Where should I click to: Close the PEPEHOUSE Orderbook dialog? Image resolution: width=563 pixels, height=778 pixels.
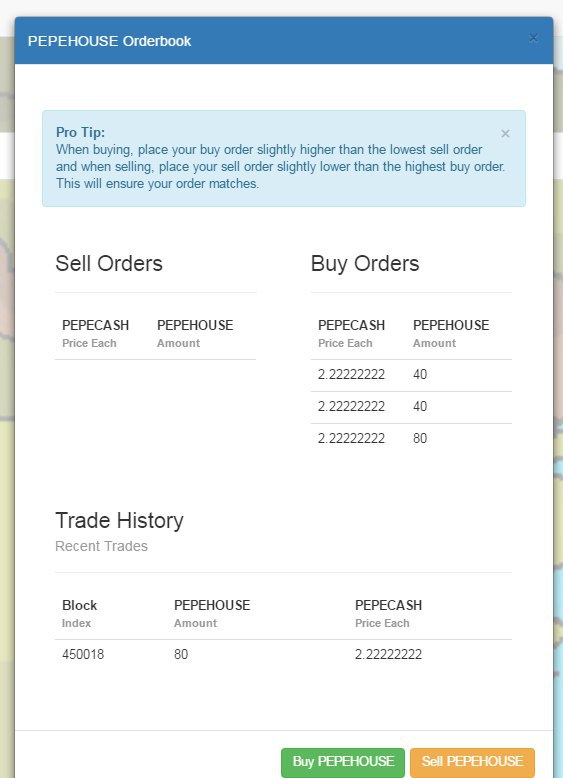coord(533,38)
